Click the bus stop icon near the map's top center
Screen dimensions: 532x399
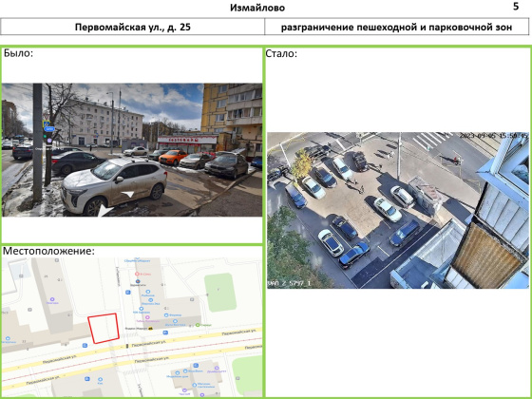[128, 292]
